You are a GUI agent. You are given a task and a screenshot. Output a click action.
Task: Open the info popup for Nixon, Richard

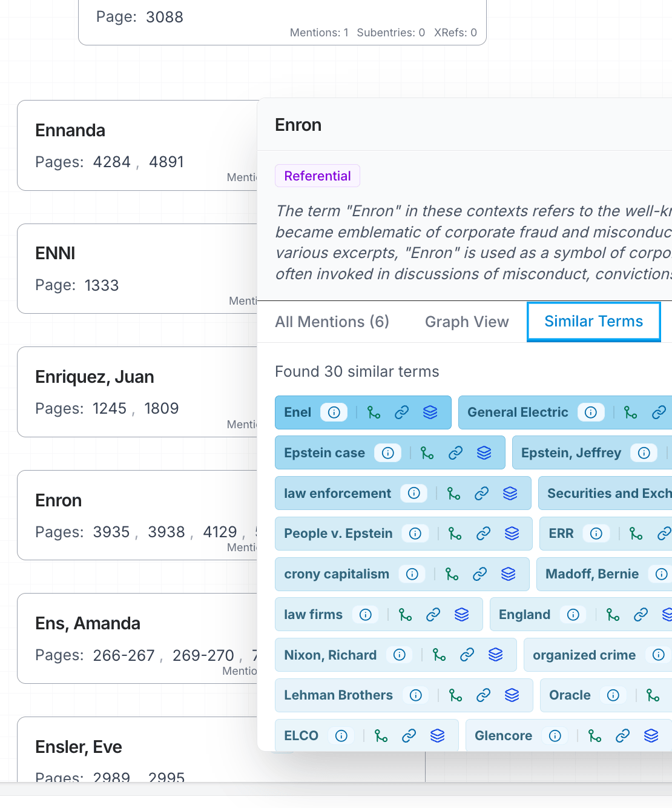[399, 655]
